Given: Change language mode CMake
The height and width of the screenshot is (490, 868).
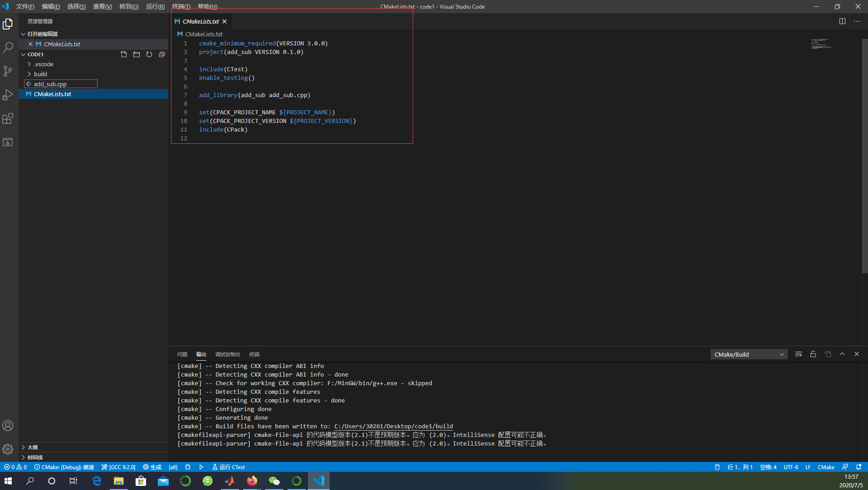Looking at the screenshot, I should [x=826, y=467].
